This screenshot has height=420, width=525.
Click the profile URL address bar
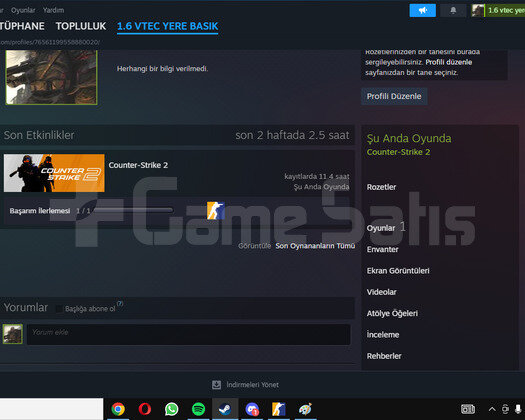pos(50,42)
